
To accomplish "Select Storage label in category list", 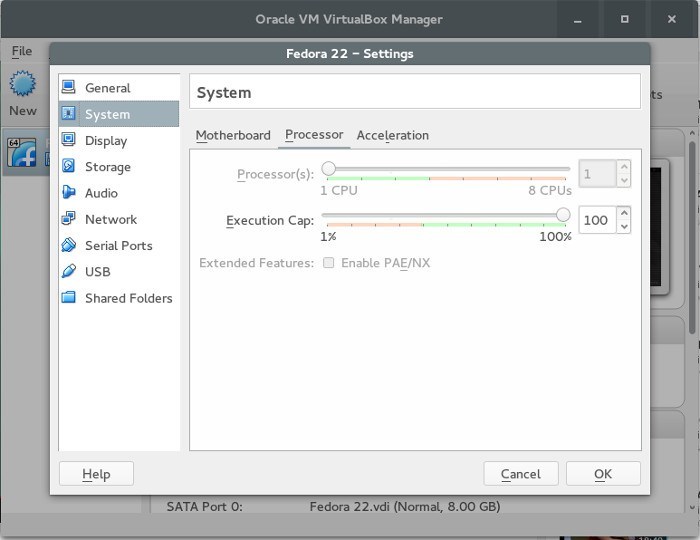I will click(108, 167).
